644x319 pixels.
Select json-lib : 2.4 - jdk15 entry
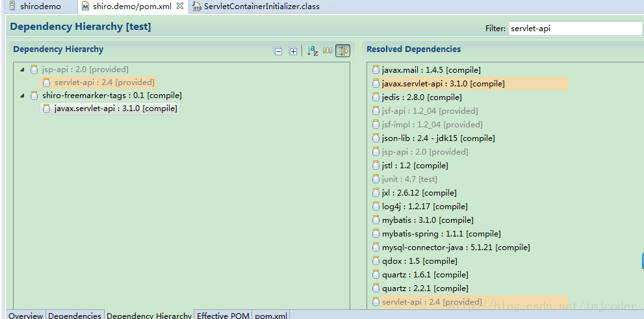[x=438, y=138]
